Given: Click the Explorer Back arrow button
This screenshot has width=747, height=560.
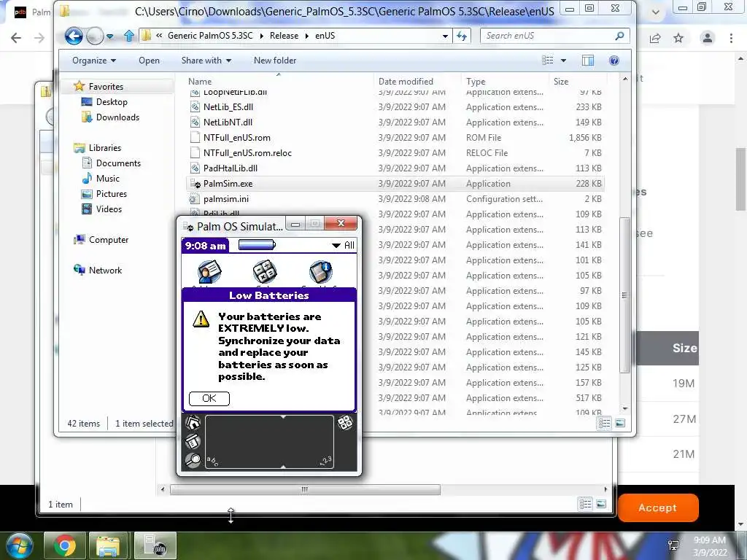Looking at the screenshot, I should click(74, 36).
